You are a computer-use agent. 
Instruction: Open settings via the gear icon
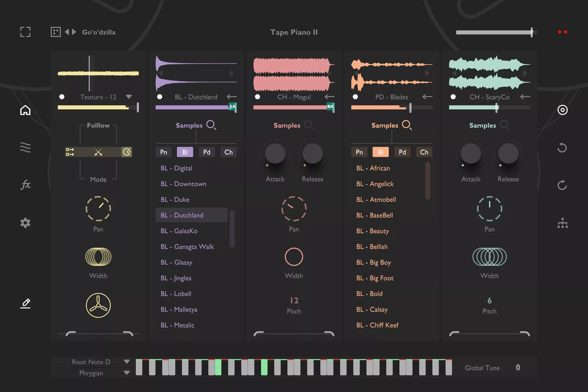tap(25, 223)
